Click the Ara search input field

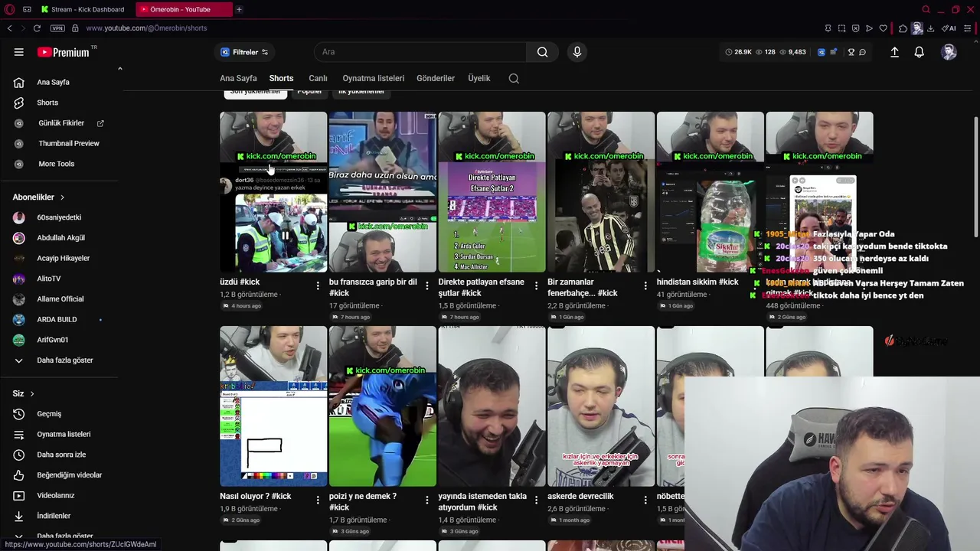420,52
